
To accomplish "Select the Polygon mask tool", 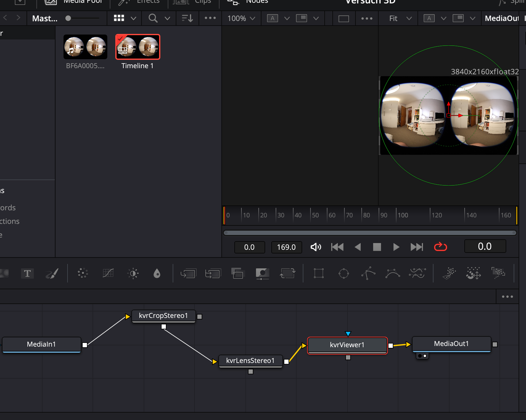I will pos(368,274).
